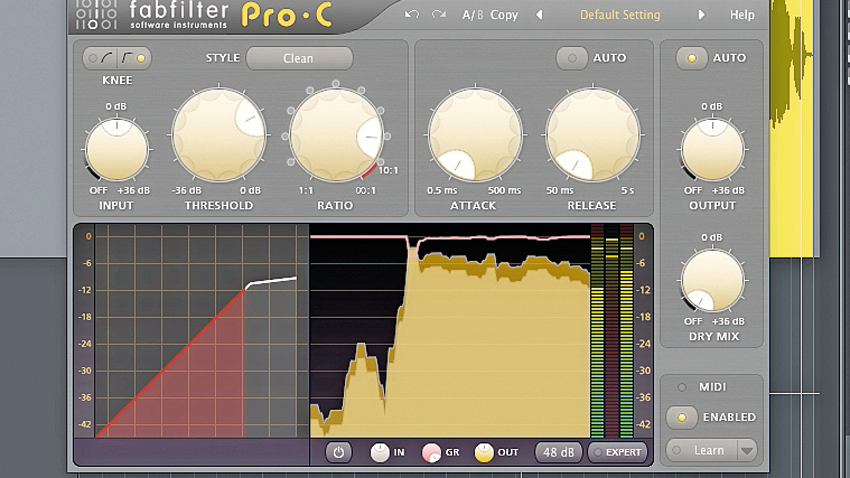Screen dimensions: 850x478
Task: Click the Release knob
Action: [593, 134]
